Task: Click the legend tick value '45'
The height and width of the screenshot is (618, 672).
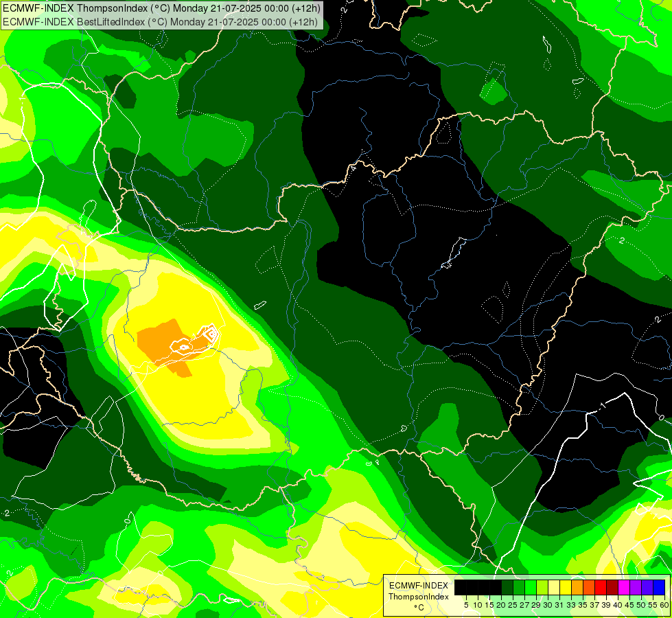Action: pos(630,605)
